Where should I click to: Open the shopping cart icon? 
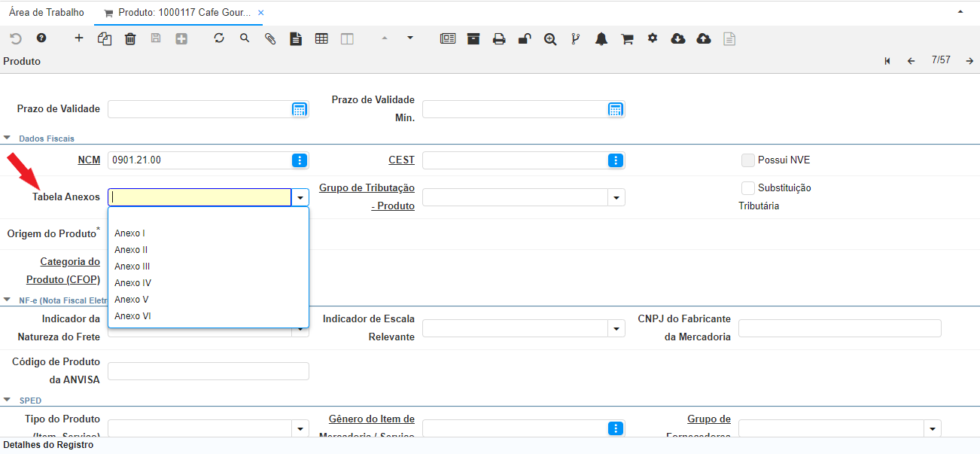click(x=626, y=38)
